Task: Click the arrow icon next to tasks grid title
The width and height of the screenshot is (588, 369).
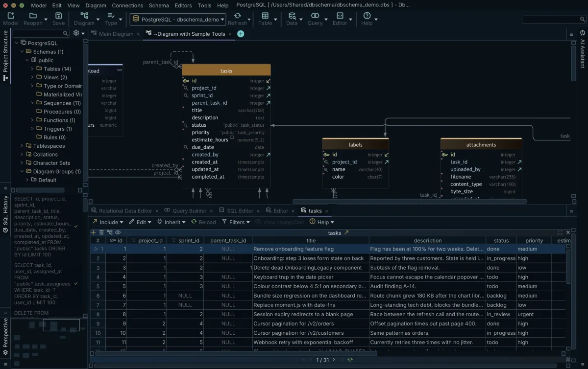Action: click(346, 233)
